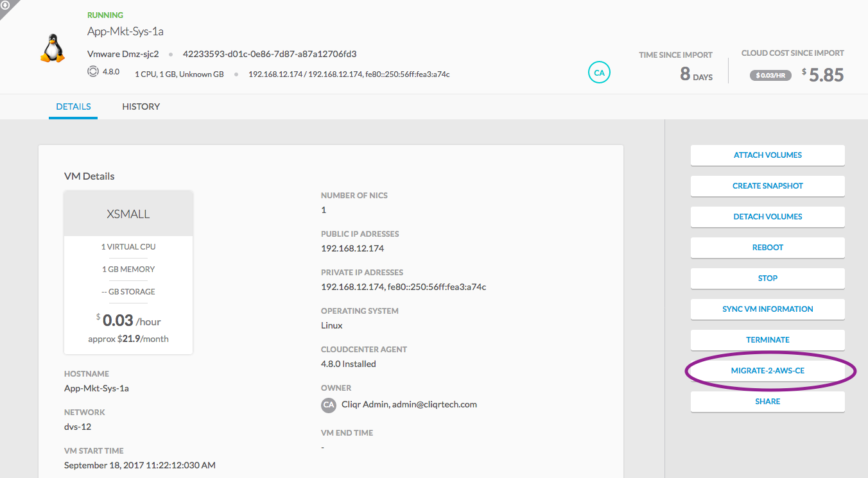
Task: Click the private IP addresses value
Action: tap(403, 287)
